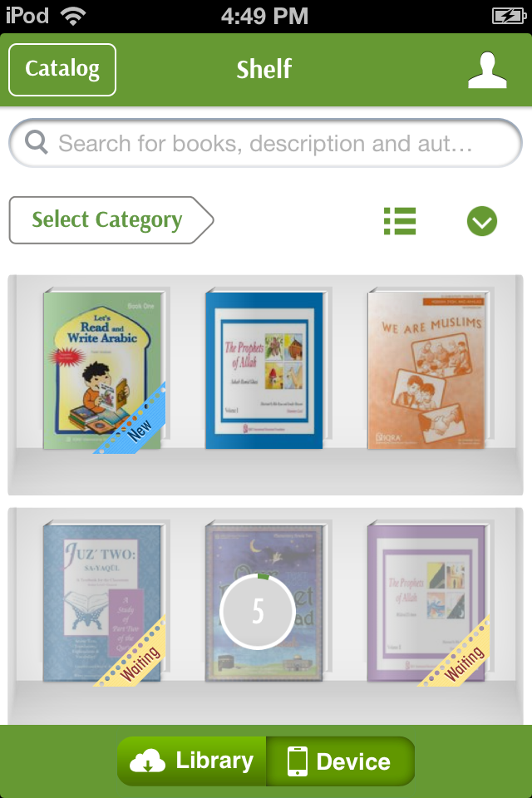The height and width of the screenshot is (798, 532).
Task: Expand the Select Category dropdown
Action: pos(111,219)
